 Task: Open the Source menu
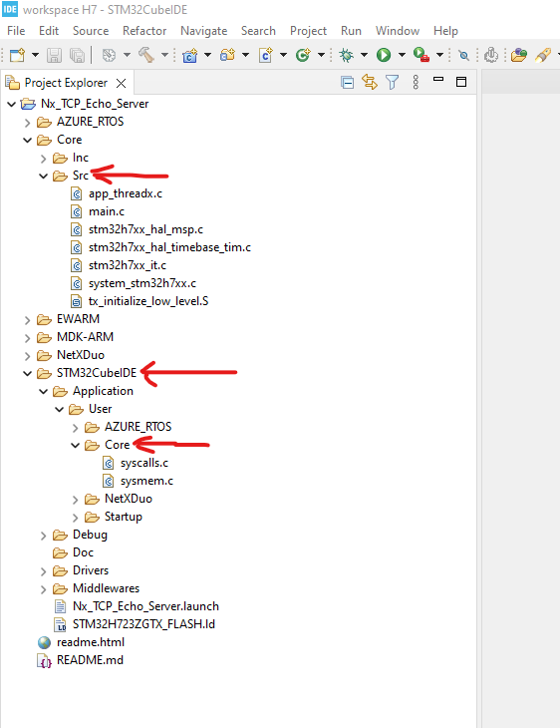pos(91,31)
